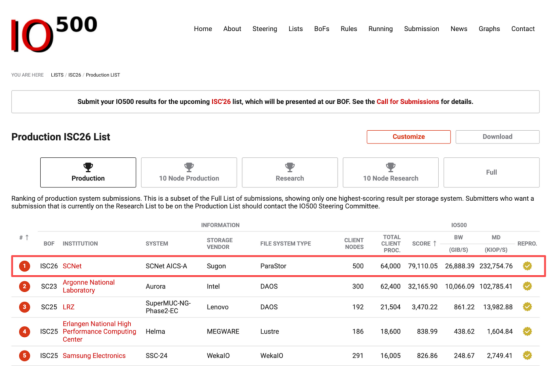Click the MEGWARE storage vendor cell

coord(223,331)
